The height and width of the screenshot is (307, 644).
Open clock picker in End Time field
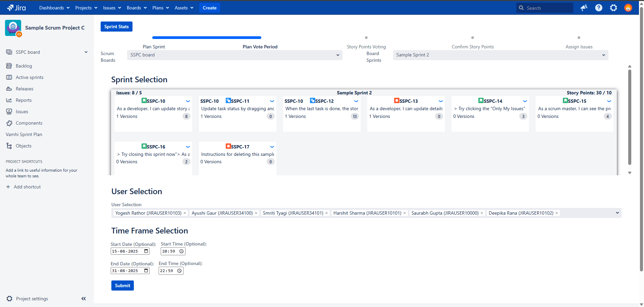(179, 271)
